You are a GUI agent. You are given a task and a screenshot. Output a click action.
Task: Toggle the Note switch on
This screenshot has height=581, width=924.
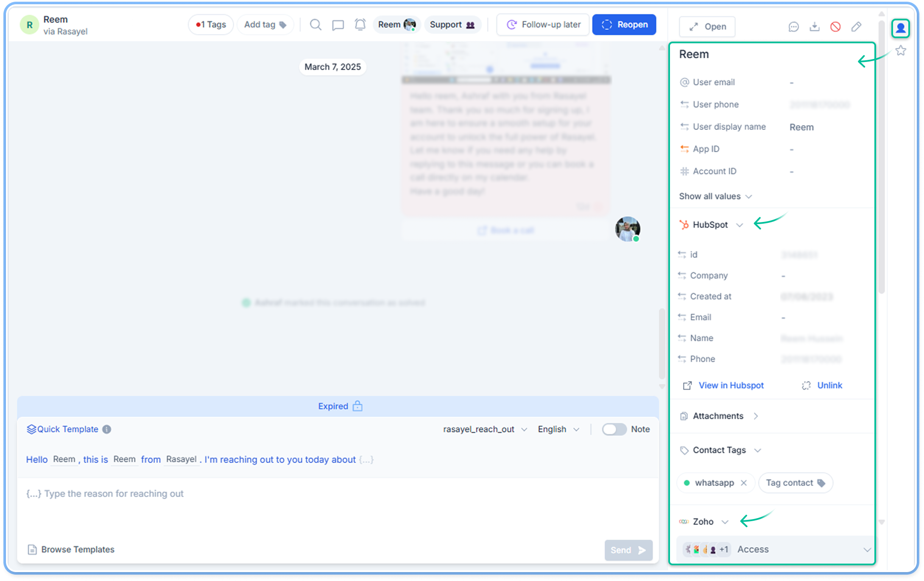614,429
